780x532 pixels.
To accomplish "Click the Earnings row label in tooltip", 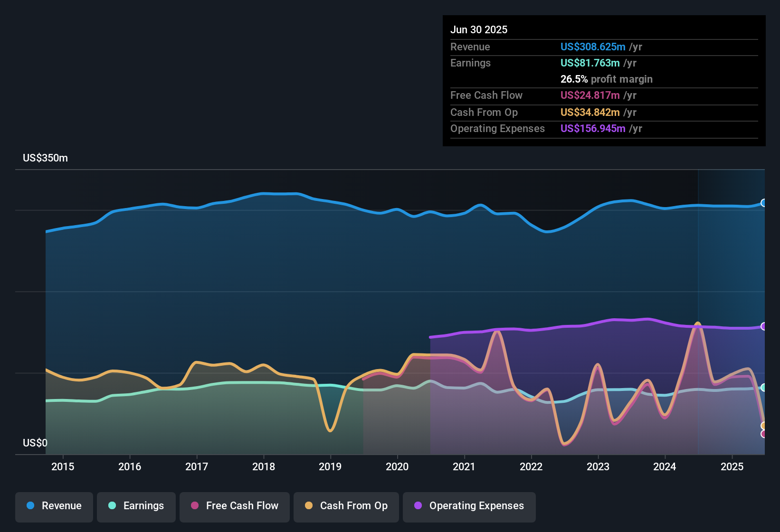I will coord(471,63).
